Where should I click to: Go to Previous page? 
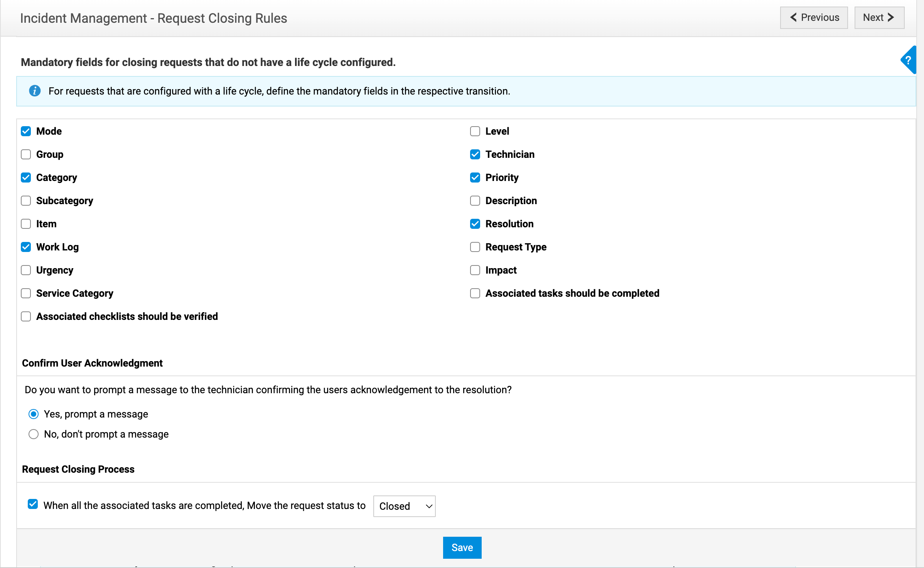pos(814,18)
